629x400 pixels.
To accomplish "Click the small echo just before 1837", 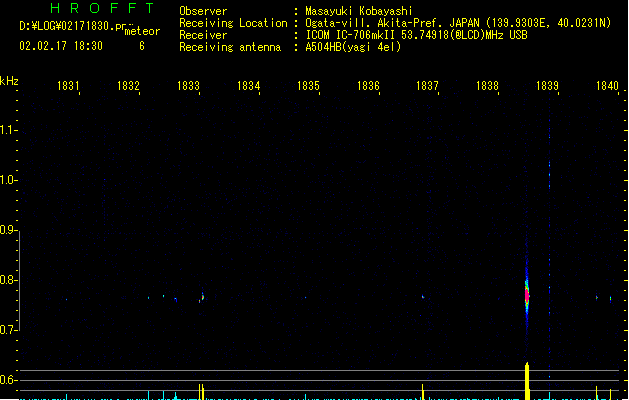I will [x=423, y=297].
